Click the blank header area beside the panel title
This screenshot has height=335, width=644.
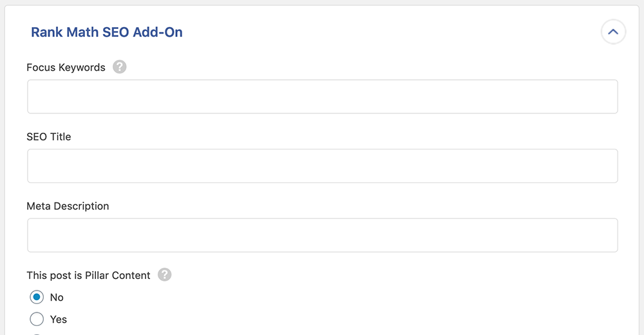[386, 32]
